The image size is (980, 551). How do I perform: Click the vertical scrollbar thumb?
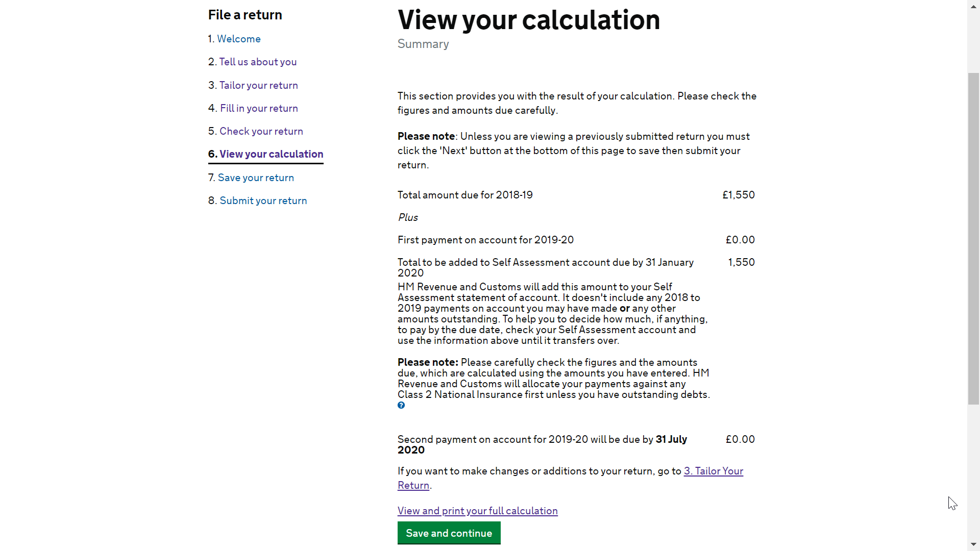pyautogui.click(x=974, y=239)
